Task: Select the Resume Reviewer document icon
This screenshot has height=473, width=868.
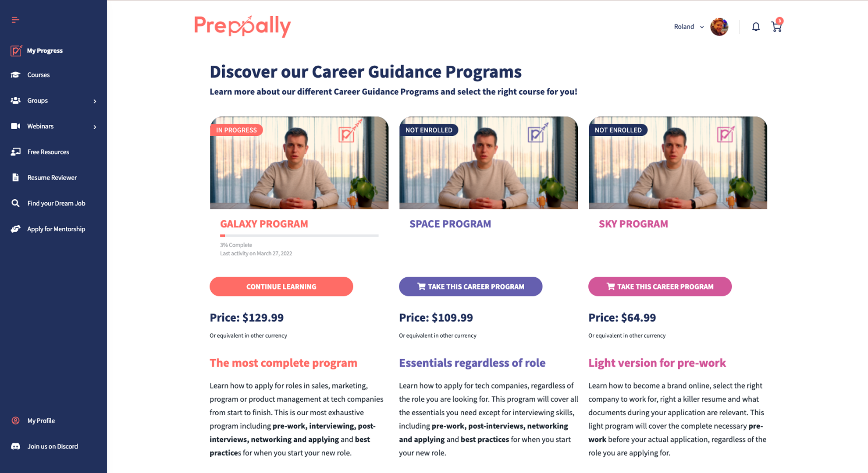Action: 15,177
